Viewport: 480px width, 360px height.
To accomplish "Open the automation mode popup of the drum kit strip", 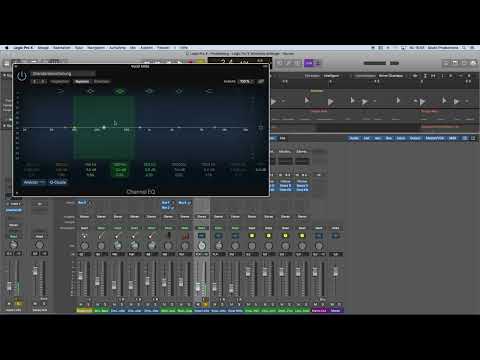I will 84,228.
